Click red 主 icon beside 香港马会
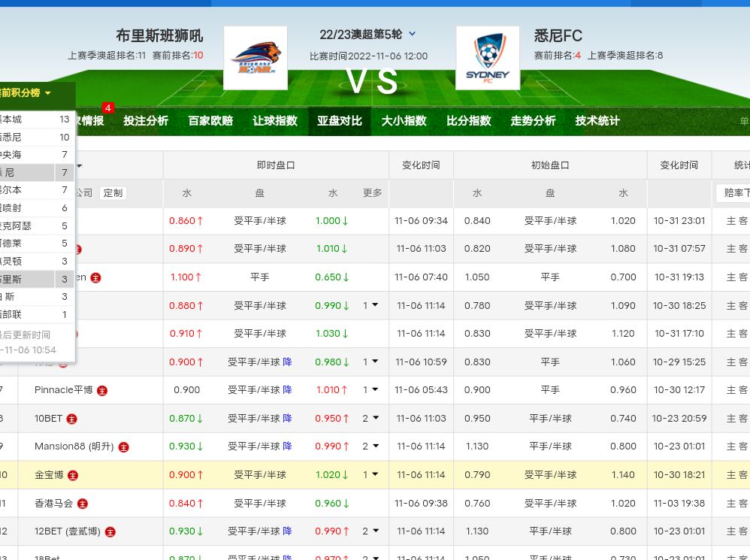This screenshot has height=560, width=750. pyautogui.click(x=83, y=504)
